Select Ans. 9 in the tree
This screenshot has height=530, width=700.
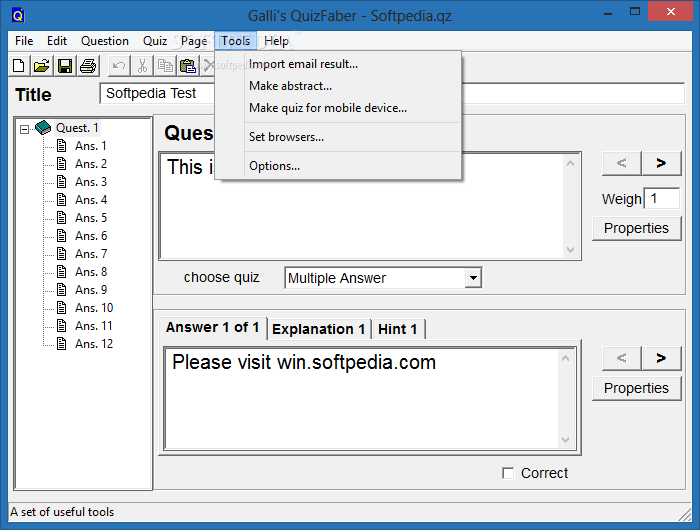coord(91,290)
